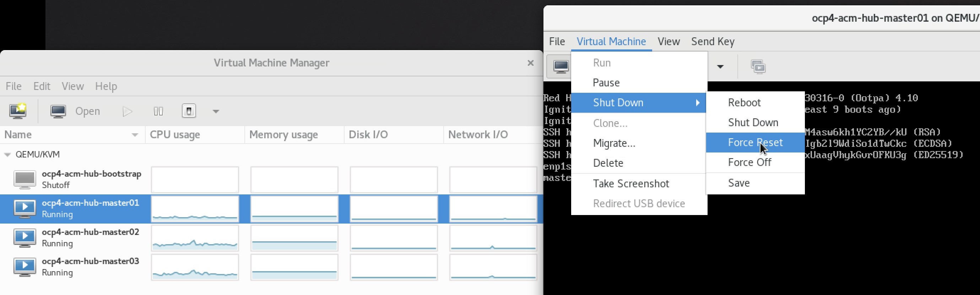Open the Send Key menu
Image resolution: width=980 pixels, height=295 pixels.
point(713,41)
